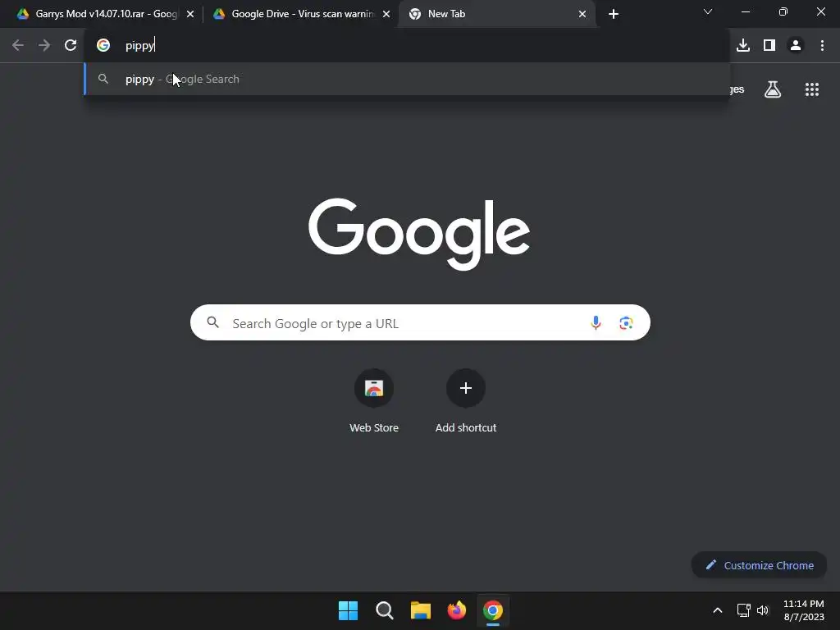This screenshot has width=840, height=630.
Task: Click the Google logo
Action: pyautogui.click(x=419, y=234)
